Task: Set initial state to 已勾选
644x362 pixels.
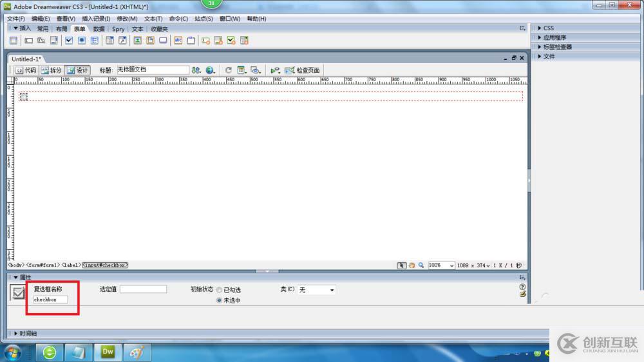Action: point(220,290)
